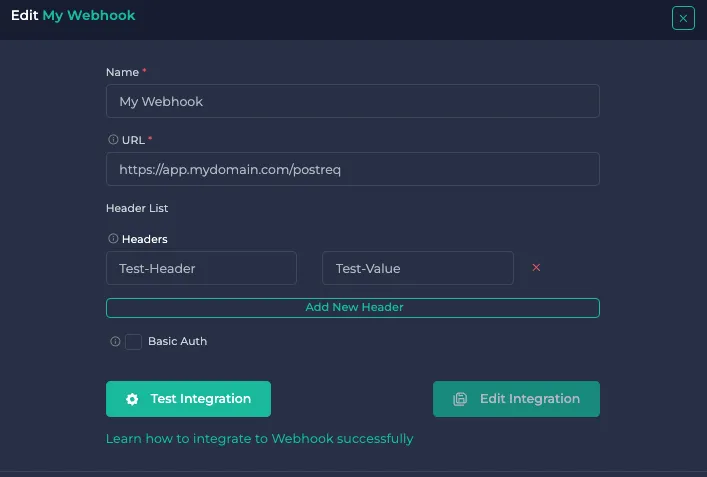Focus the URL input field
The height and width of the screenshot is (477, 707).
[353, 170]
